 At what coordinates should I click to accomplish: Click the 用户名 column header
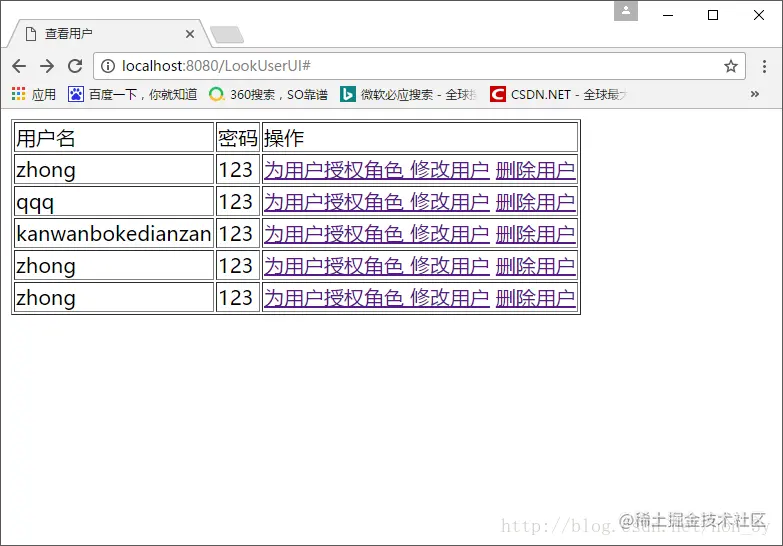(114, 137)
